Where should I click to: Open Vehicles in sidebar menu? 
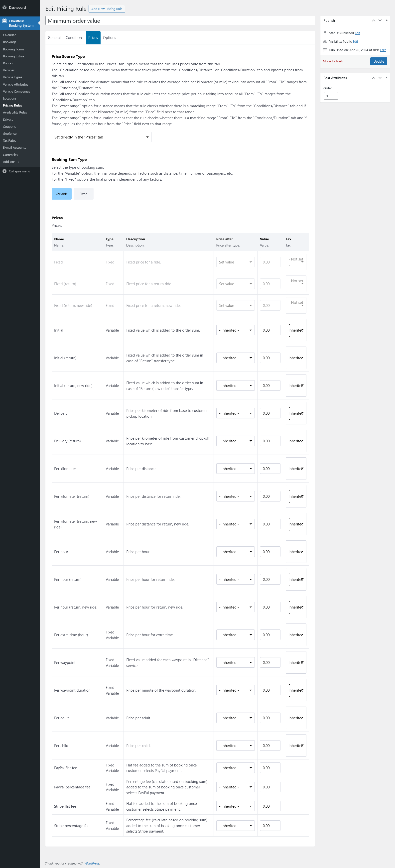[9, 70]
